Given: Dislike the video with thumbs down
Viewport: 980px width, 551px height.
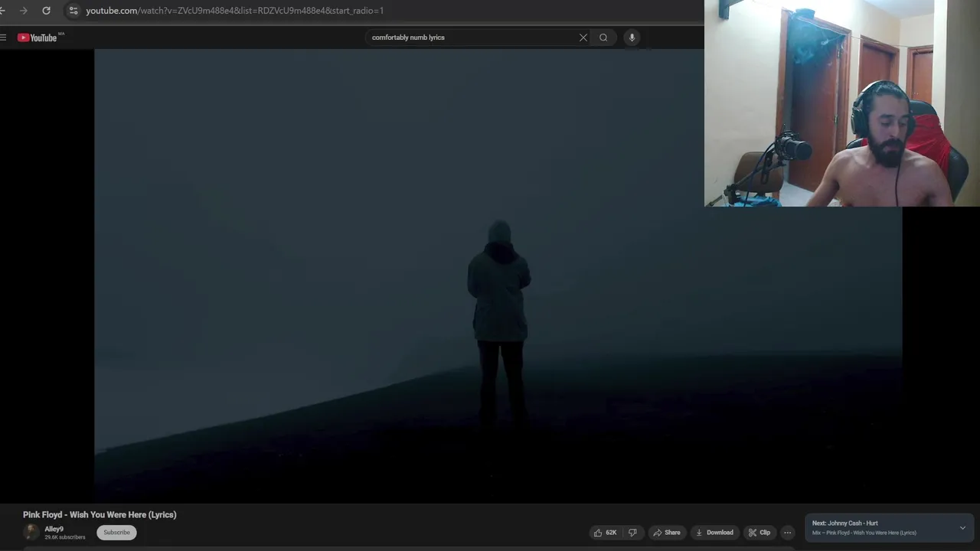Looking at the screenshot, I should click(632, 533).
